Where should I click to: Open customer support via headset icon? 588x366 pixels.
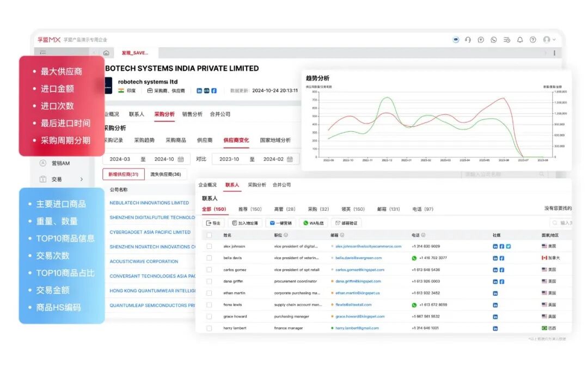pyautogui.click(x=468, y=39)
